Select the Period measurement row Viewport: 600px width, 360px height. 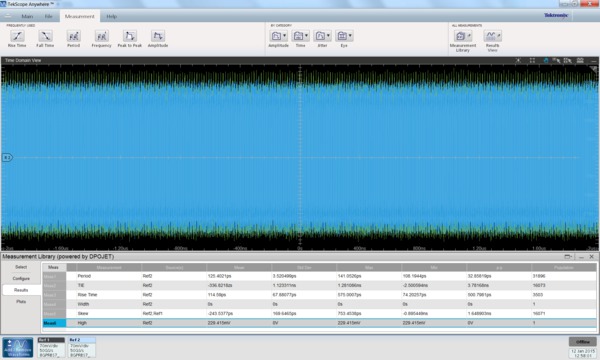click(x=319, y=276)
